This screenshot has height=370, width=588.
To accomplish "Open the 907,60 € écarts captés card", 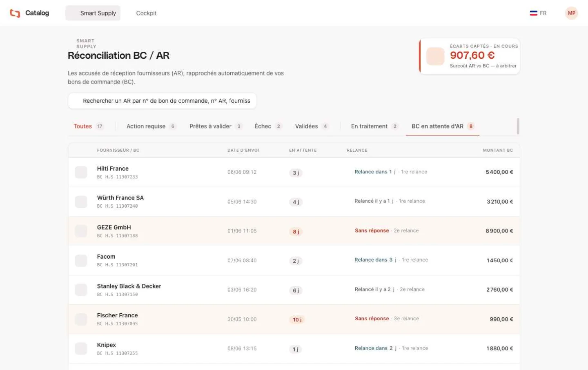I will coord(470,56).
